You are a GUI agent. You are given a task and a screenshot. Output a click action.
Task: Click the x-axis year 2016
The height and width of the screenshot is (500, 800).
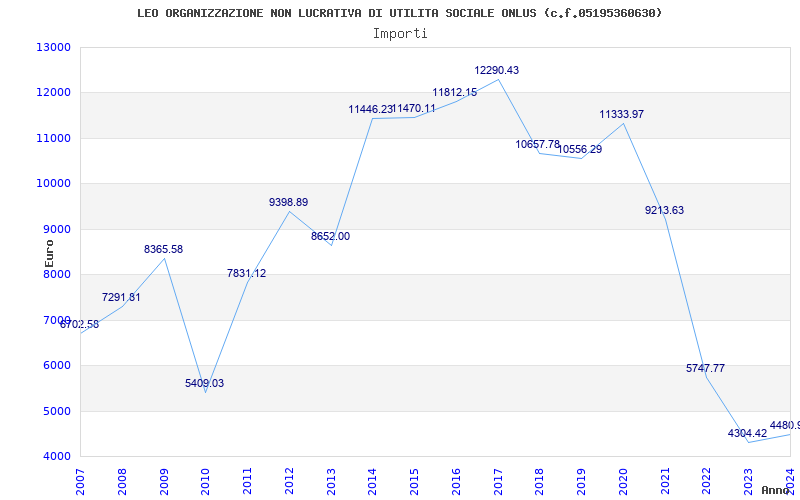[x=456, y=481]
